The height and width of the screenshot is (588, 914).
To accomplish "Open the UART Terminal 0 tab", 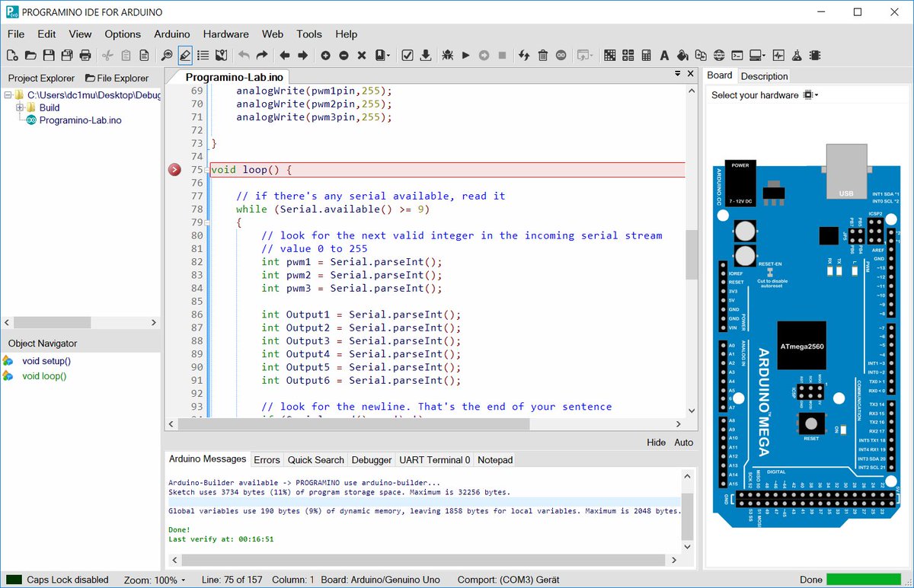I will coord(435,459).
